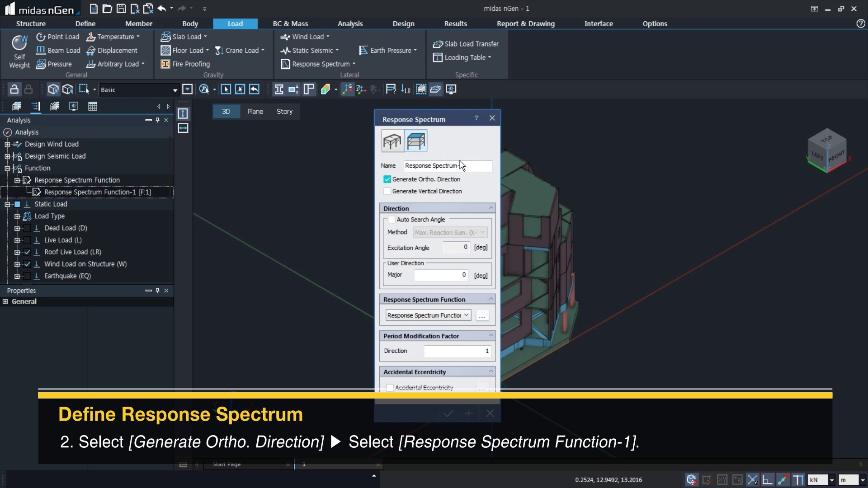Select Response Spectrum Function-1 tree item

coord(97,192)
